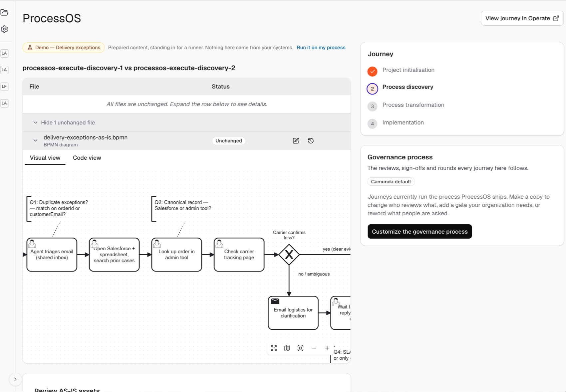
Task: Click 'View journey in Operate' button
Action: point(522,18)
